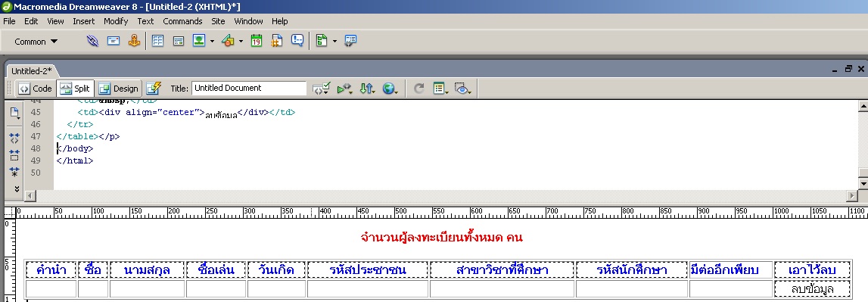Open the Common category dropdown

(36, 42)
